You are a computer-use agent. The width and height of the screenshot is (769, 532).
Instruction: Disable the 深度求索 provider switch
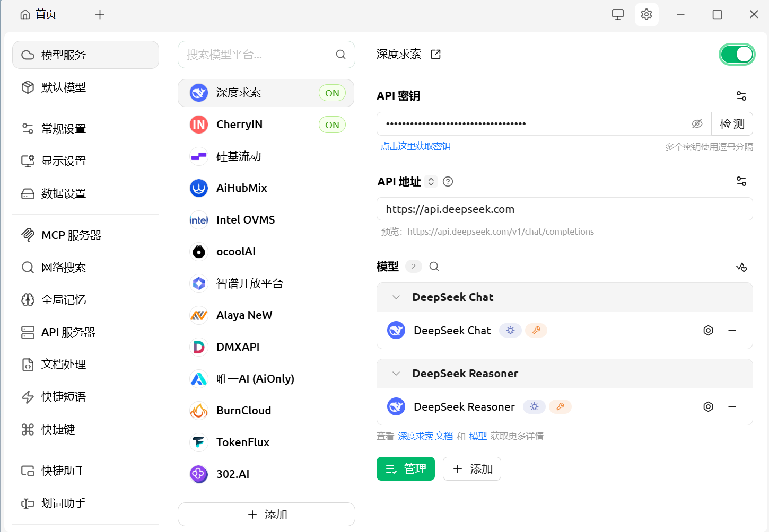point(737,54)
